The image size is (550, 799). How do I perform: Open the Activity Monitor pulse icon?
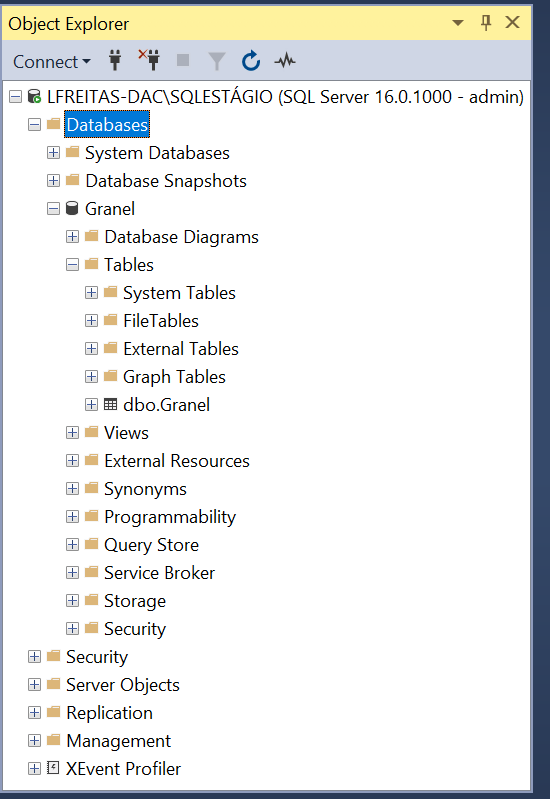click(285, 61)
